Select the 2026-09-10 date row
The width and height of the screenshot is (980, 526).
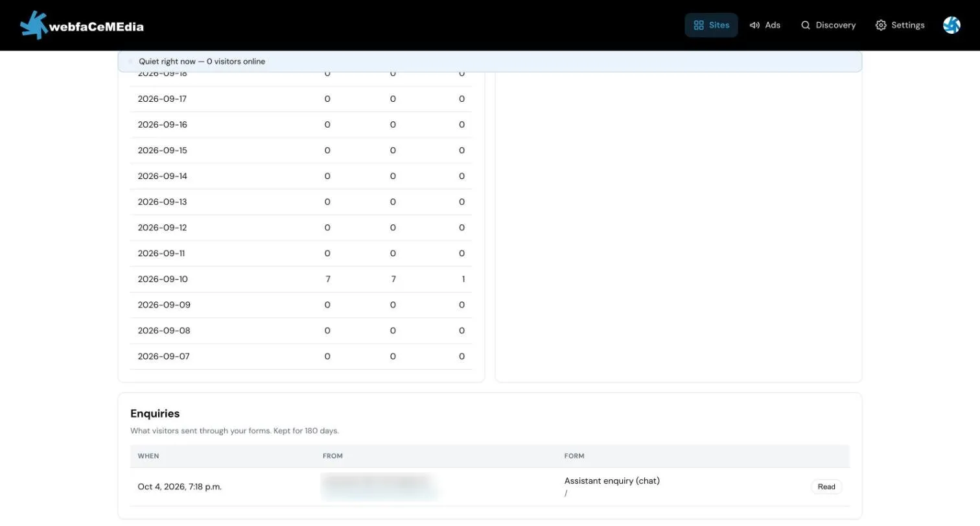(301, 279)
